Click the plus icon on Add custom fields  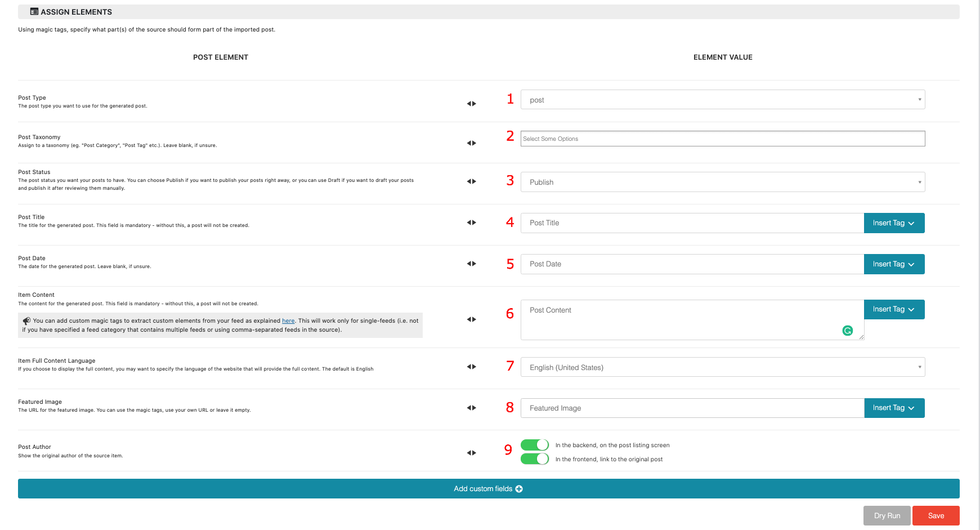coord(520,488)
